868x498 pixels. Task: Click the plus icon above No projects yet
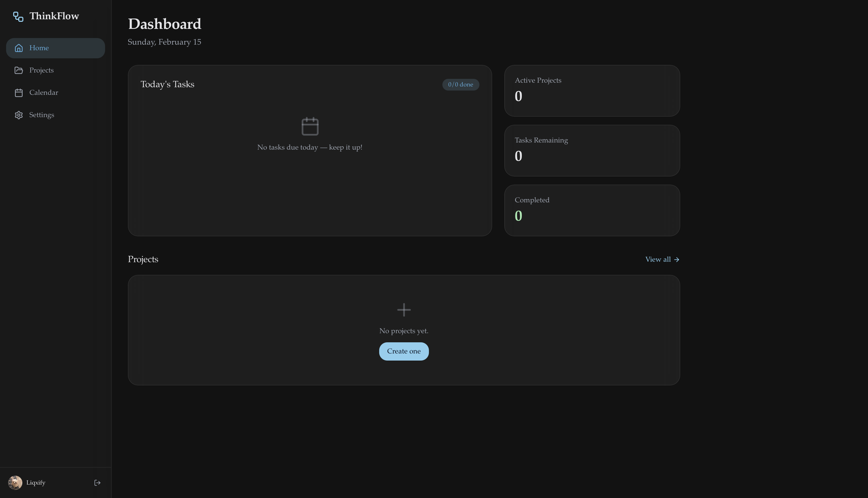click(x=404, y=310)
